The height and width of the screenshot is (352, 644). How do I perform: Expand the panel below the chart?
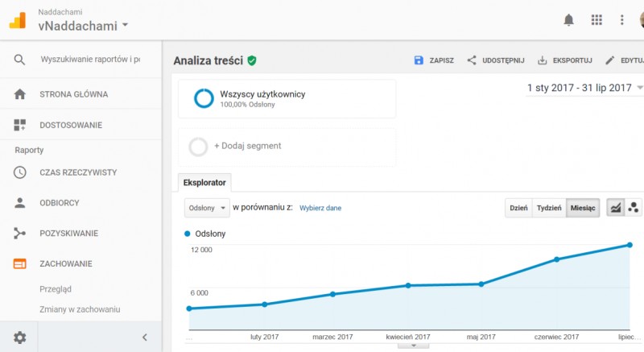[413, 346]
